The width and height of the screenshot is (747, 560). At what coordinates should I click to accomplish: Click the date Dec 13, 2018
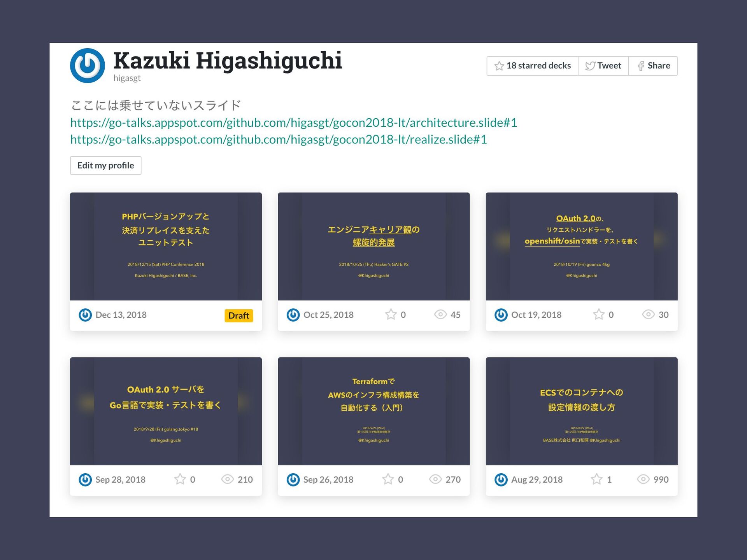click(x=121, y=315)
